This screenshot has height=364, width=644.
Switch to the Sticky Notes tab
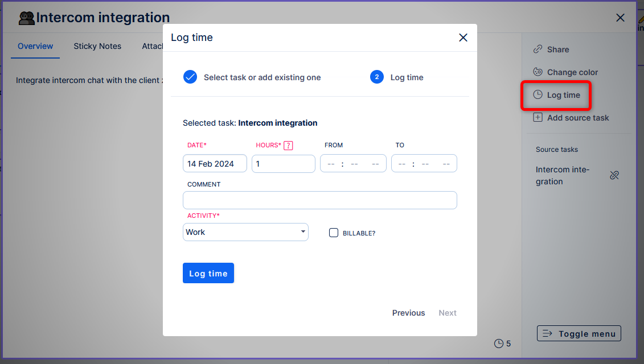[97, 46]
